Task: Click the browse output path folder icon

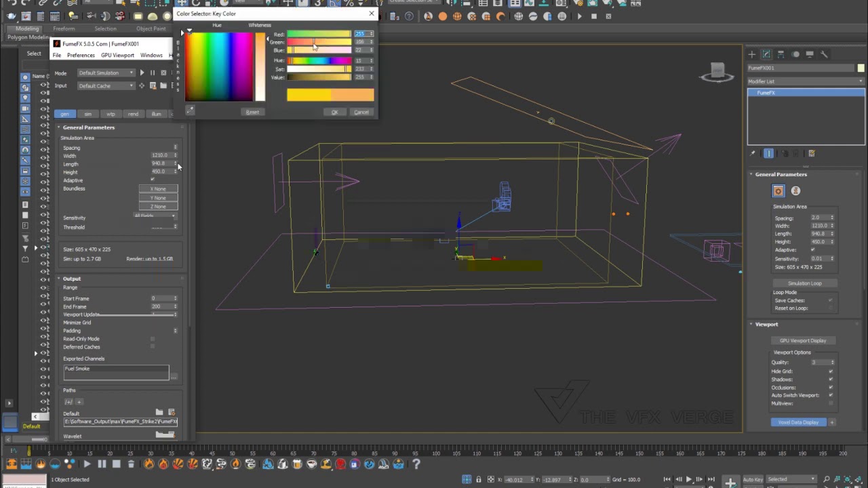Action: tap(159, 412)
